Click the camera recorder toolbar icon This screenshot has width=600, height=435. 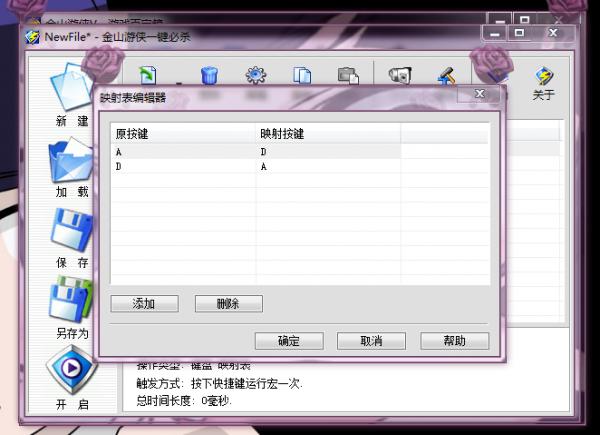[400, 75]
